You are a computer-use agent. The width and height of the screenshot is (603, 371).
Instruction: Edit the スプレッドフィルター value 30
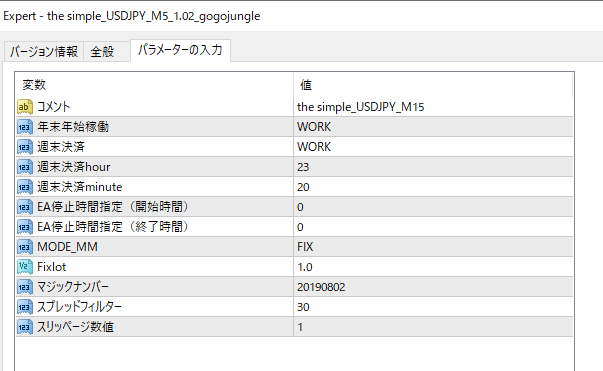tap(433, 307)
